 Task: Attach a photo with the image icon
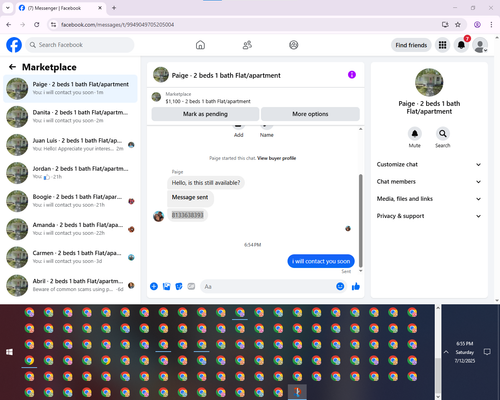click(x=166, y=286)
